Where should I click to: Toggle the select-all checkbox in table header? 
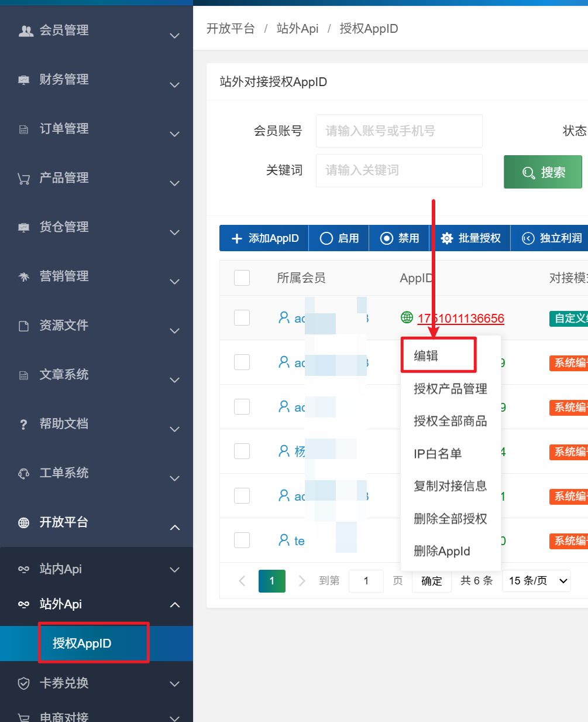(x=242, y=278)
